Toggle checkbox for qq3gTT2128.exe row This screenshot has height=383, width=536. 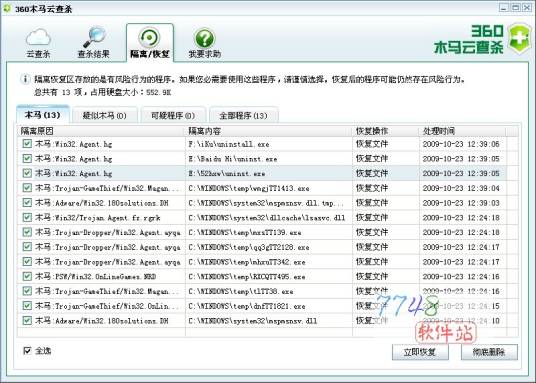(x=27, y=247)
